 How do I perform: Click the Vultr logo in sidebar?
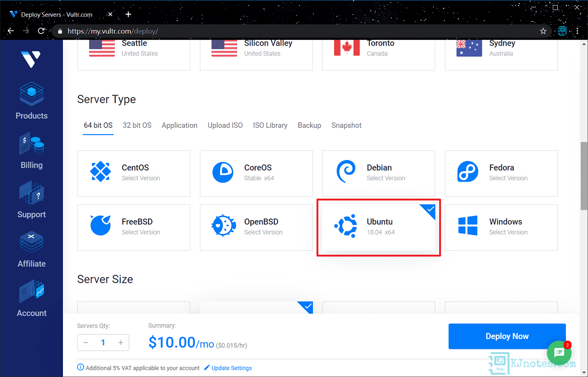click(x=31, y=58)
